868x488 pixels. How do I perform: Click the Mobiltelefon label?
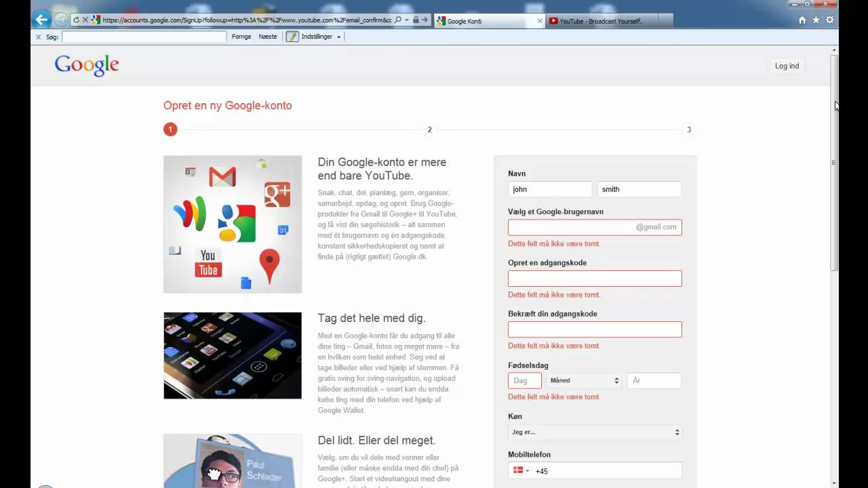529,454
